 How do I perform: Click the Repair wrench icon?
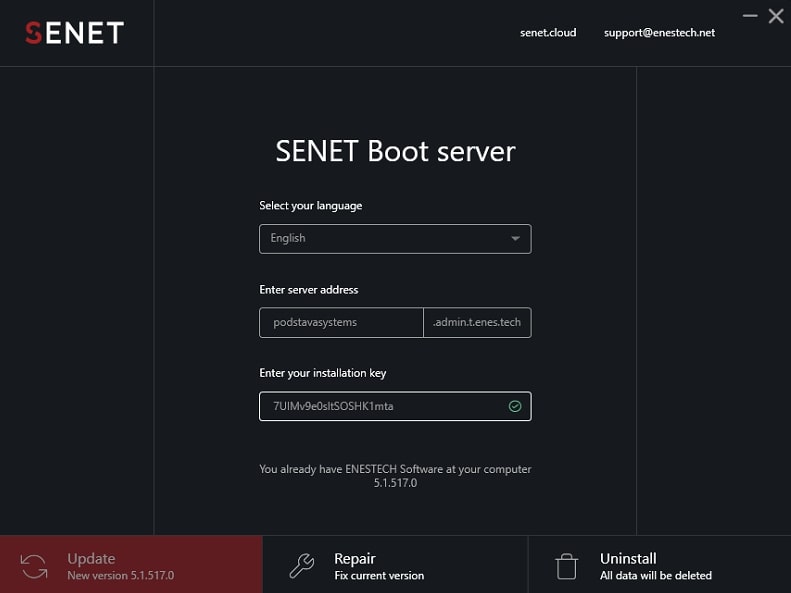(x=302, y=566)
